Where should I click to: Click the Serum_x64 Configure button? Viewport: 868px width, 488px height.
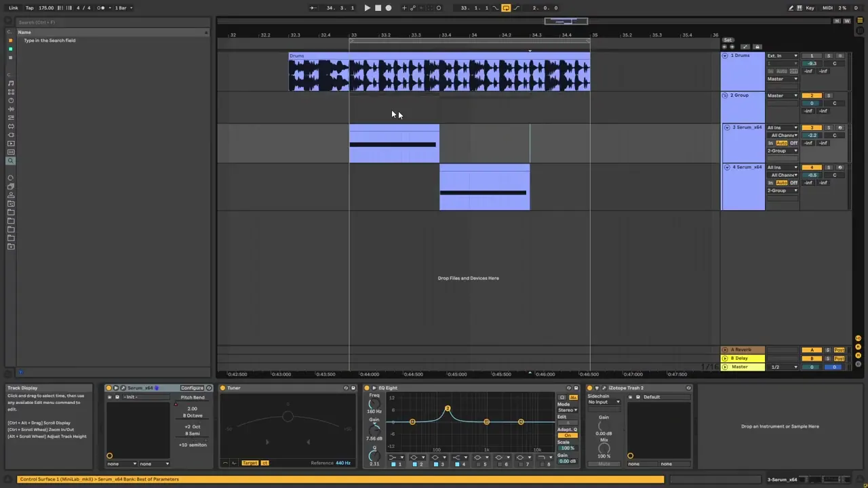point(192,388)
